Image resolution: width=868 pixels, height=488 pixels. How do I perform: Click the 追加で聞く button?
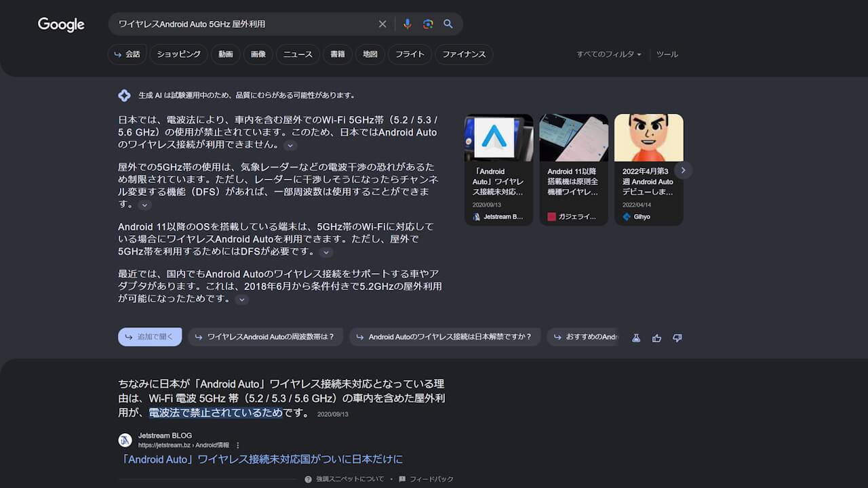pos(150,337)
